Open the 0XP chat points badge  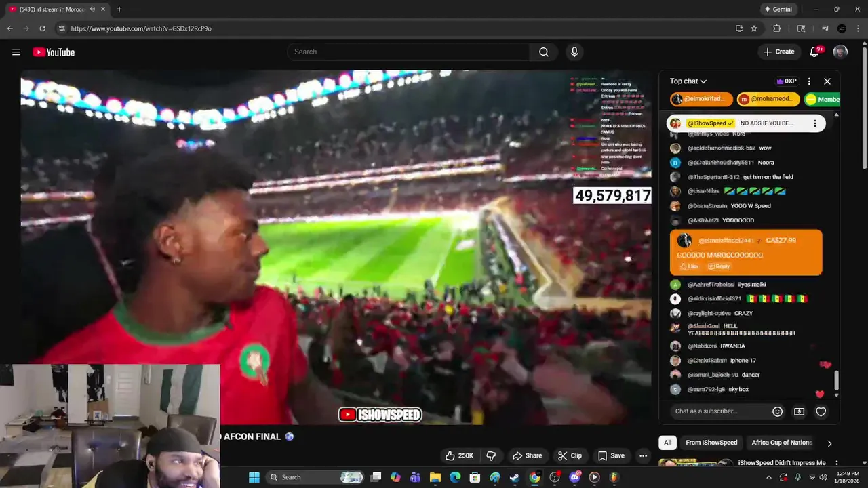click(x=787, y=81)
